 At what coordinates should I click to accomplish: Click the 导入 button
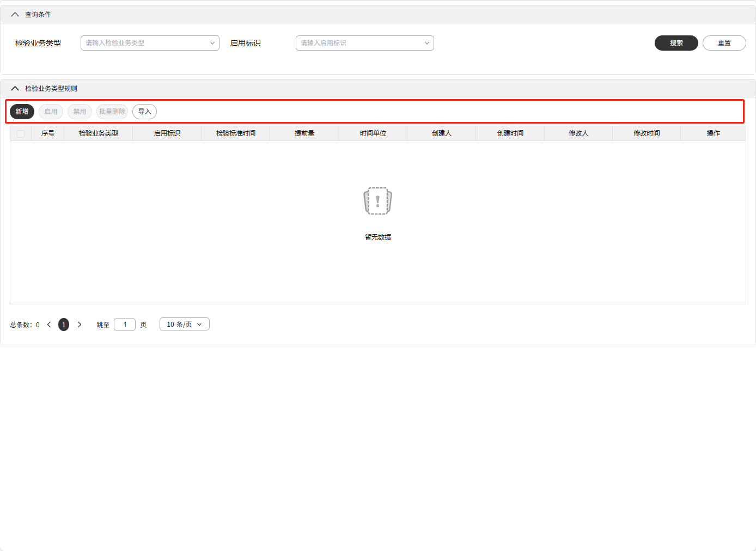pyautogui.click(x=144, y=112)
